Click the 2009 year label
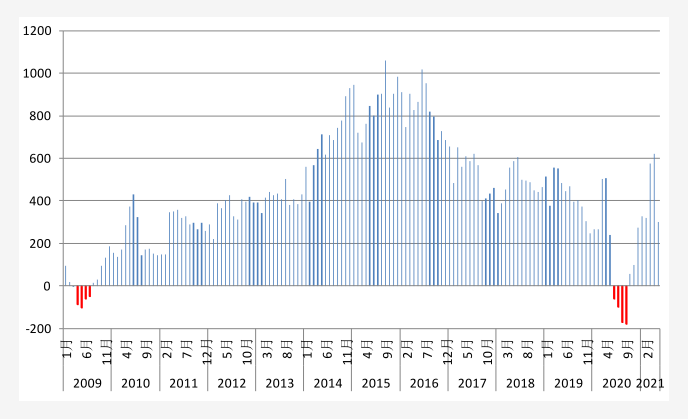 (87, 383)
